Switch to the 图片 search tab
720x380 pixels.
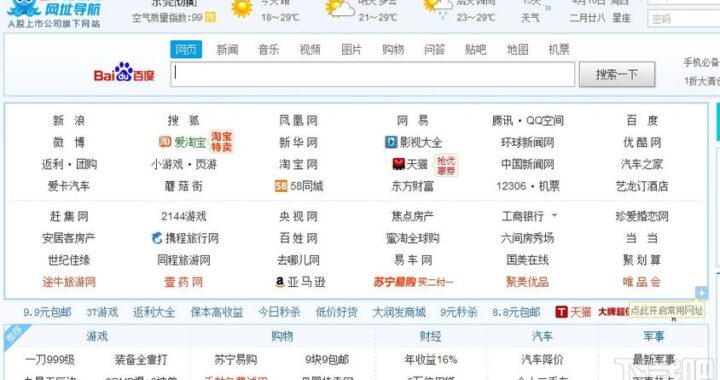point(351,50)
